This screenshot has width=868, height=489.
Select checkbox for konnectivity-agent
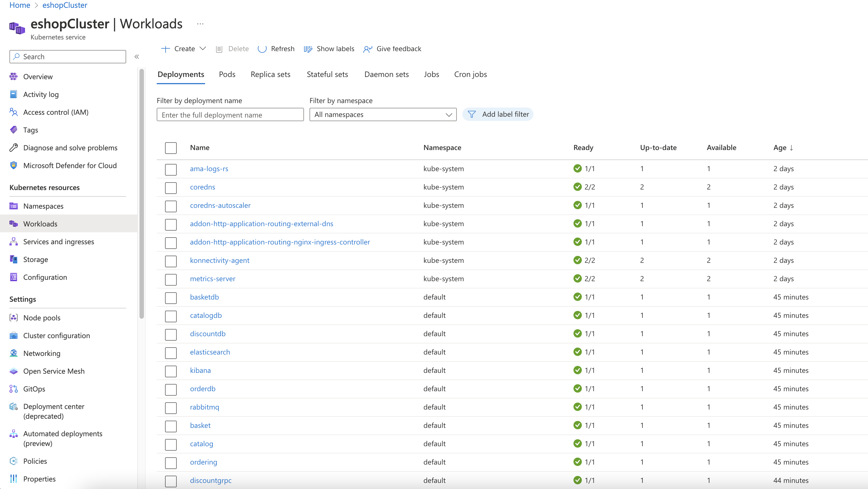pos(171,261)
